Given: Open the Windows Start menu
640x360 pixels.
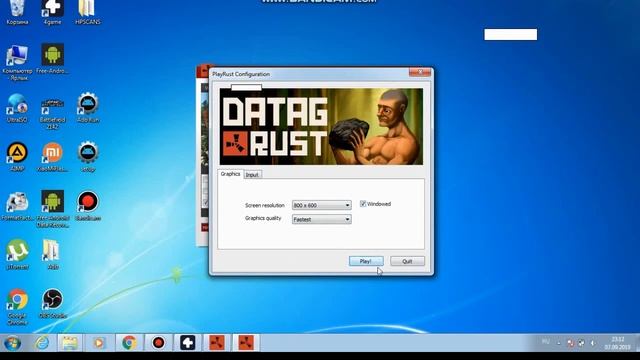Looking at the screenshot, I should pos(12,343).
